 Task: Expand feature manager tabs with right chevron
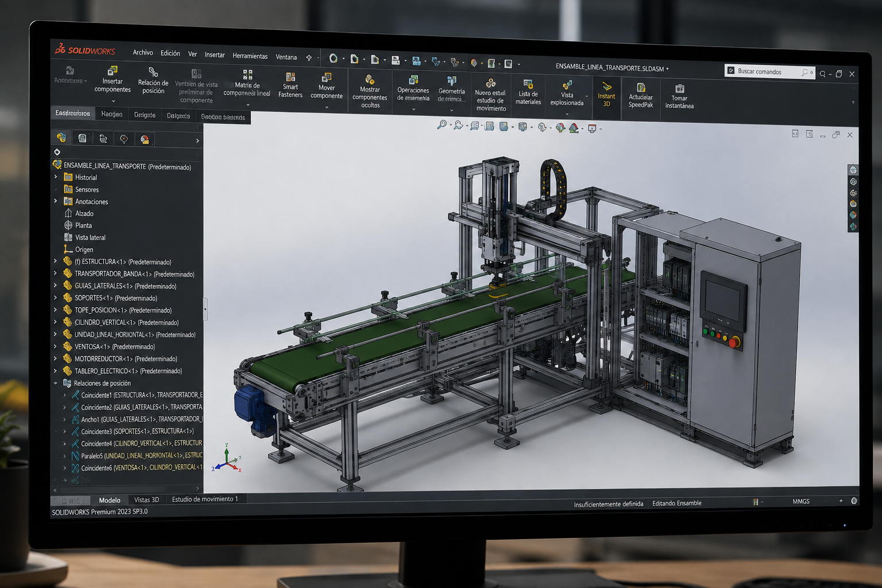[197, 141]
